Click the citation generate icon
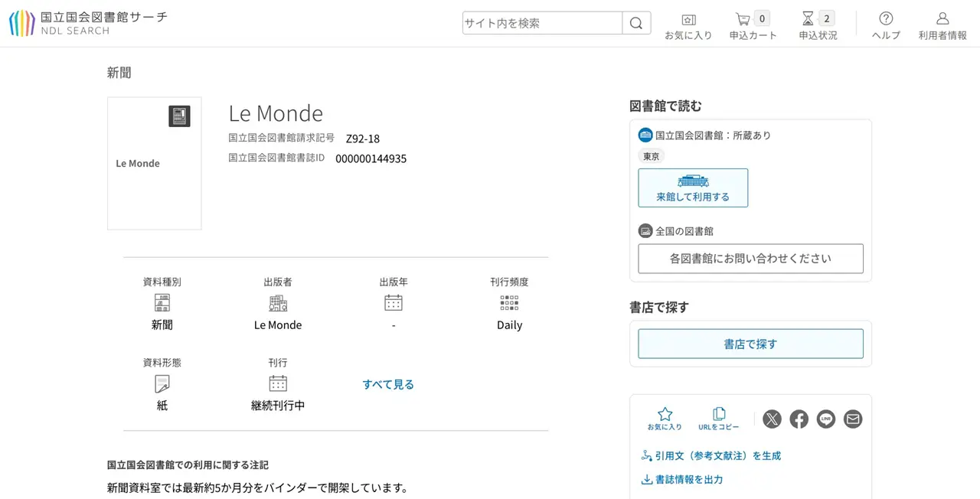980x499 pixels. (x=646, y=455)
